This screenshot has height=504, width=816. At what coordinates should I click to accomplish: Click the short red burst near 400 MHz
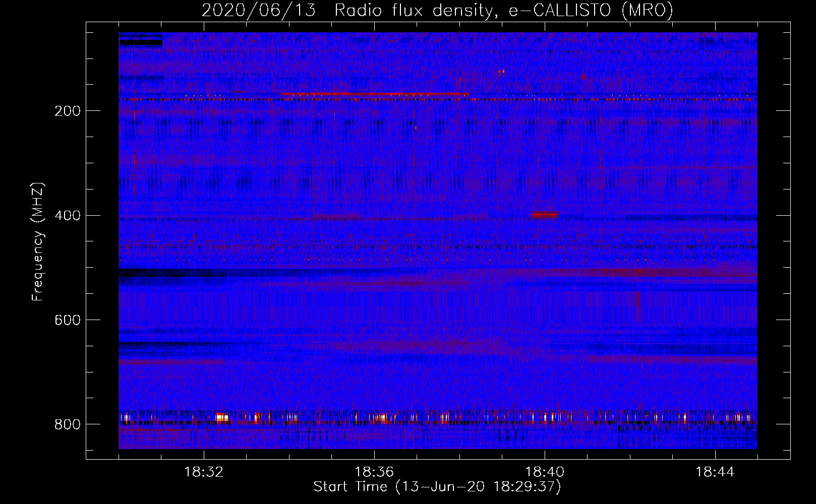pyautogui.click(x=545, y=215)
